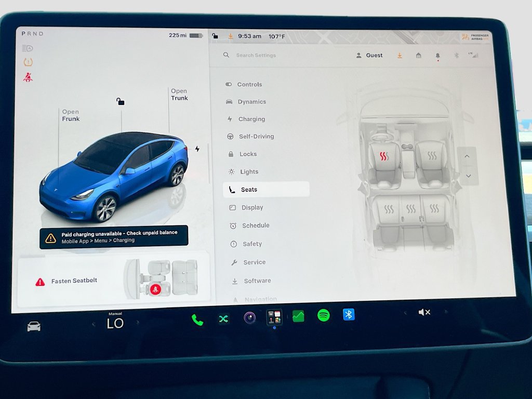Tap the 107°F outside temperature

point(277,36)
